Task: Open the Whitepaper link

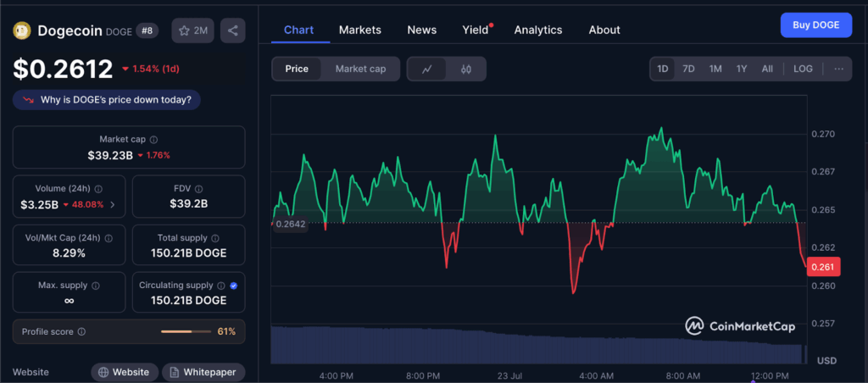Action: click(203, 372)
